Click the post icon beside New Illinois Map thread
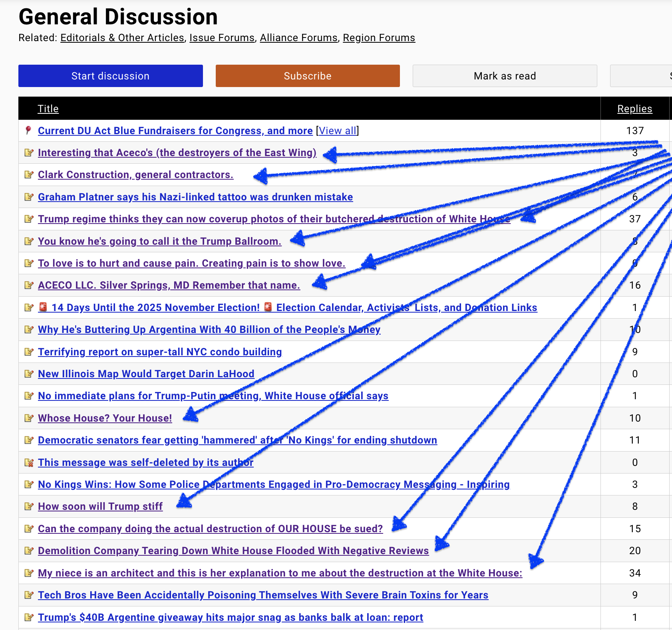The image size is (672, 630). (x=29, y=374)
